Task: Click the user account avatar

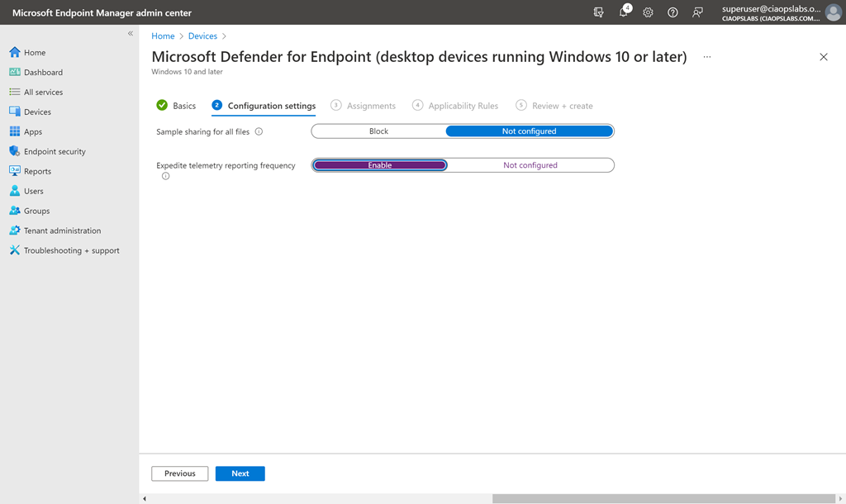Action: click(833, 12)
